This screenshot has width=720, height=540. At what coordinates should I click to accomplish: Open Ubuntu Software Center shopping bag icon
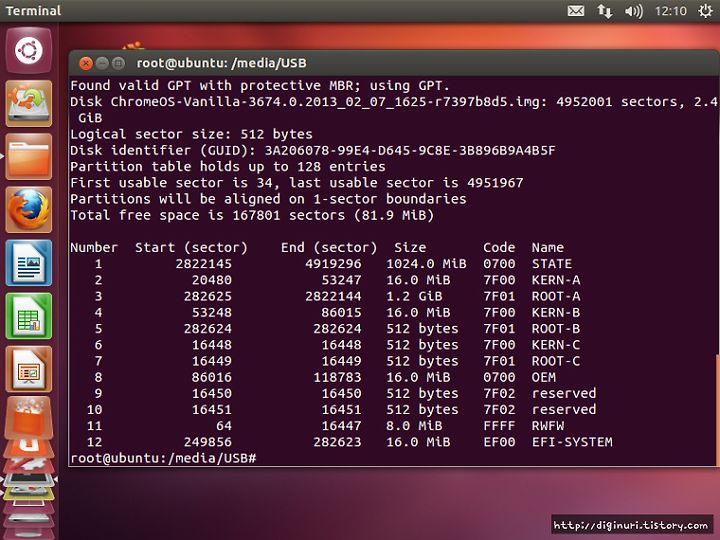click(x=28, y=419)
